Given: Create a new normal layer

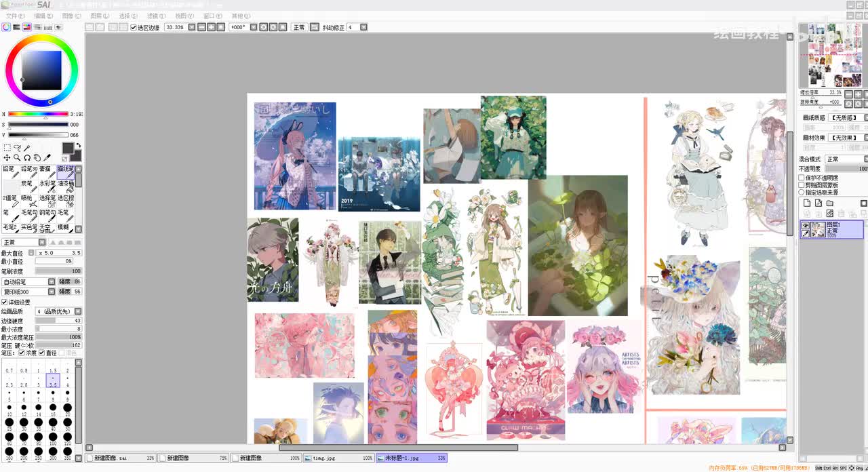Looking at the screenshot, I should point(807,203).
